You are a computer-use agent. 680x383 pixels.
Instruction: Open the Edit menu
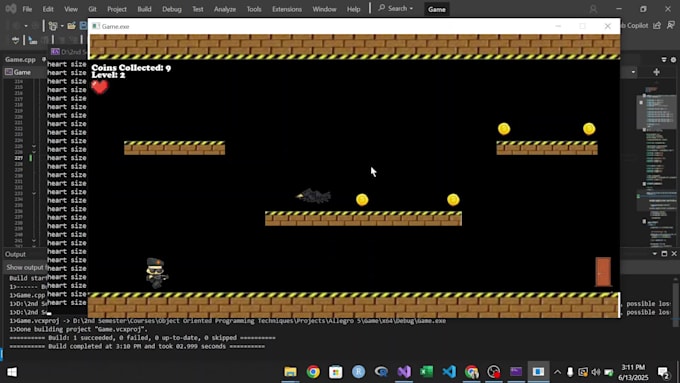tap(48, 9)
